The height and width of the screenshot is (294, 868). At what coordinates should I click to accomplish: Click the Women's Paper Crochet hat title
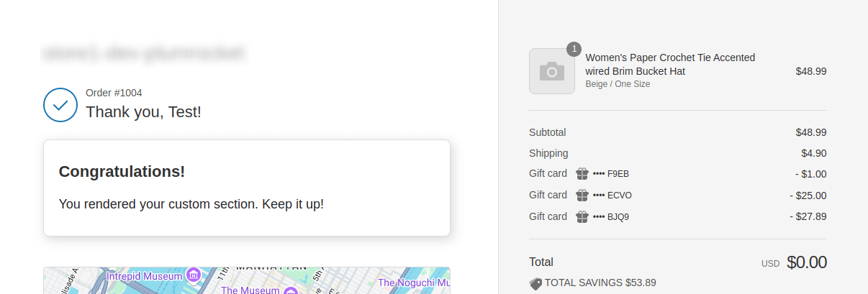click(x=670, y=64)
